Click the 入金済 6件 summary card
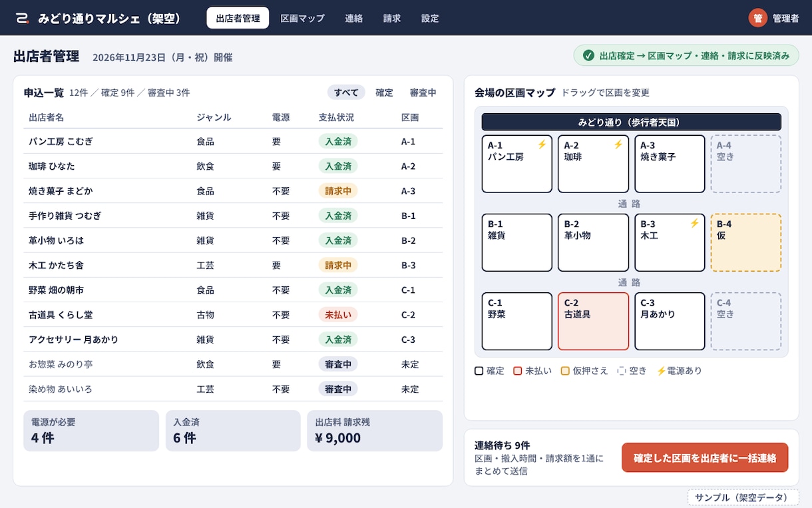The width and height of the screenshot is (812, 508). click(233, 431)
